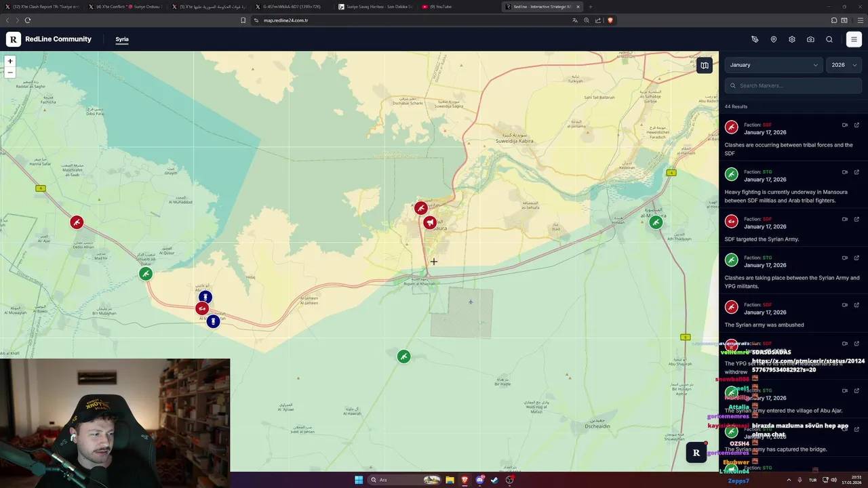Reload the page in the browser
This screenshot has width=868, height=488.
tap(27, 20)
